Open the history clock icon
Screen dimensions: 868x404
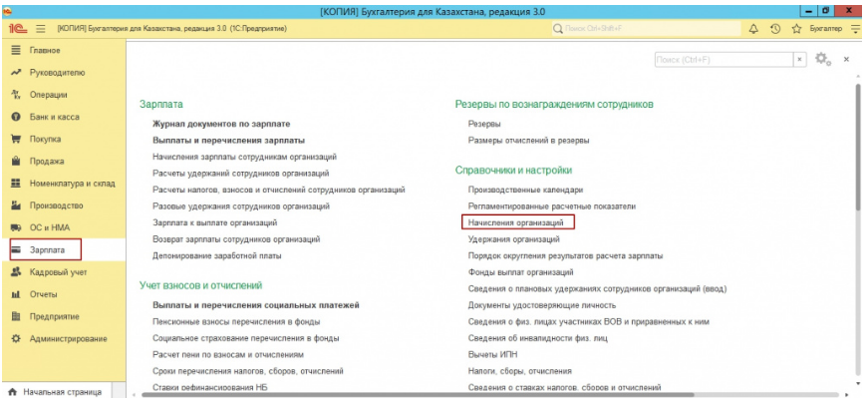point(775,28)
